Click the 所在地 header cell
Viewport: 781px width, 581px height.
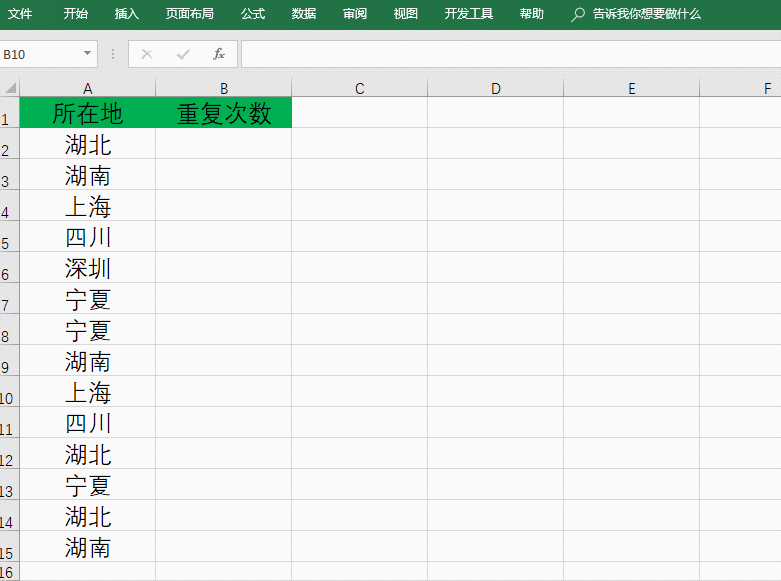coord(88,113)
